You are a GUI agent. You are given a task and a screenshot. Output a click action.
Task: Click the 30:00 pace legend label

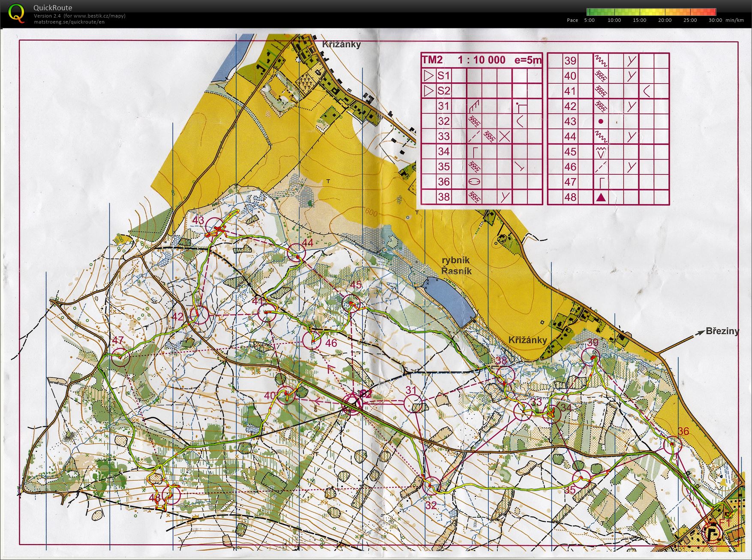[x=716, y=20]
